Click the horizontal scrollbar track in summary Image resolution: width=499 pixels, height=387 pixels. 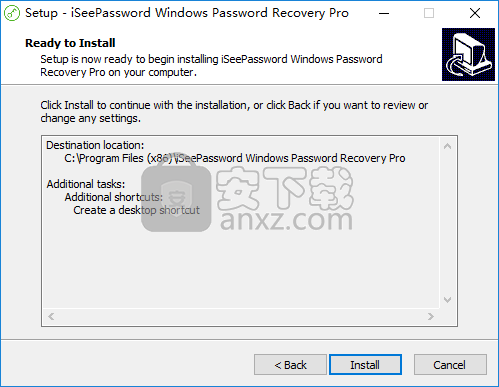(x=241, y=316)
